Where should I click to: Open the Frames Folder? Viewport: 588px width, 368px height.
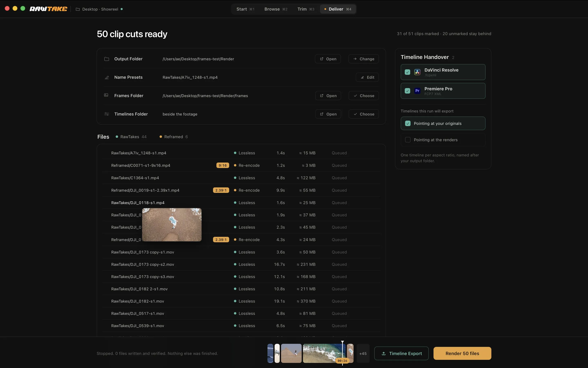click(x=328, y=96)
